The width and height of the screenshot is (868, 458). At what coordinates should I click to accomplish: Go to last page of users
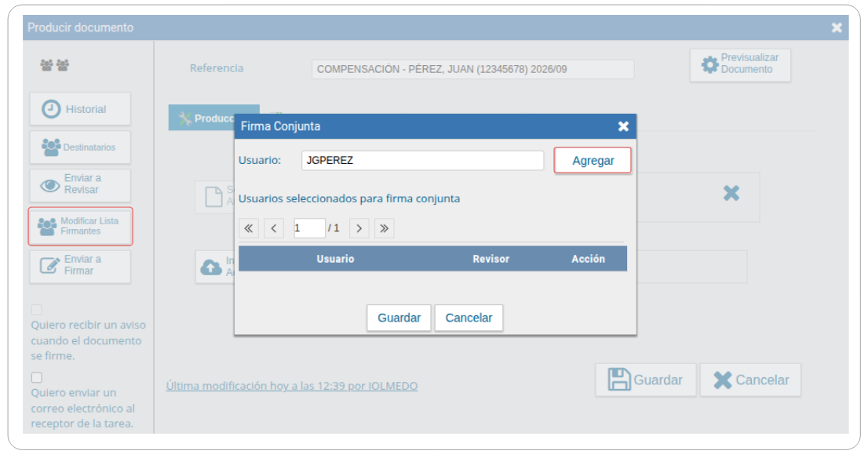coord(385,228)
